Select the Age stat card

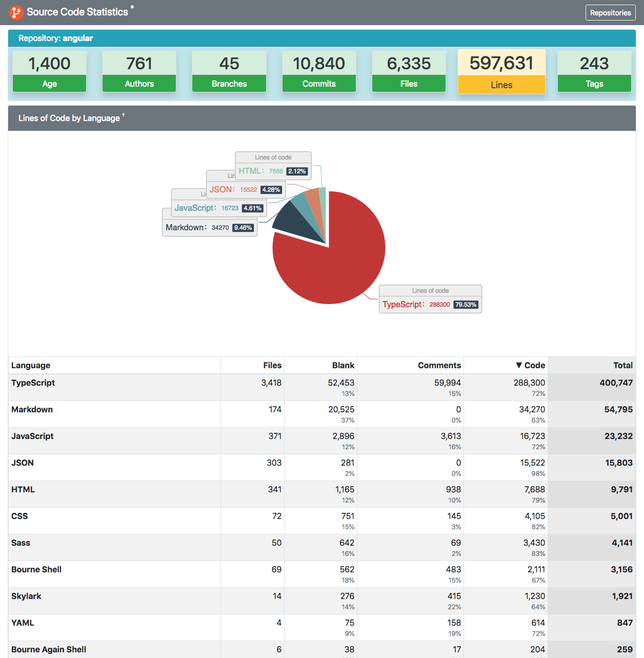tap(49, 71)
